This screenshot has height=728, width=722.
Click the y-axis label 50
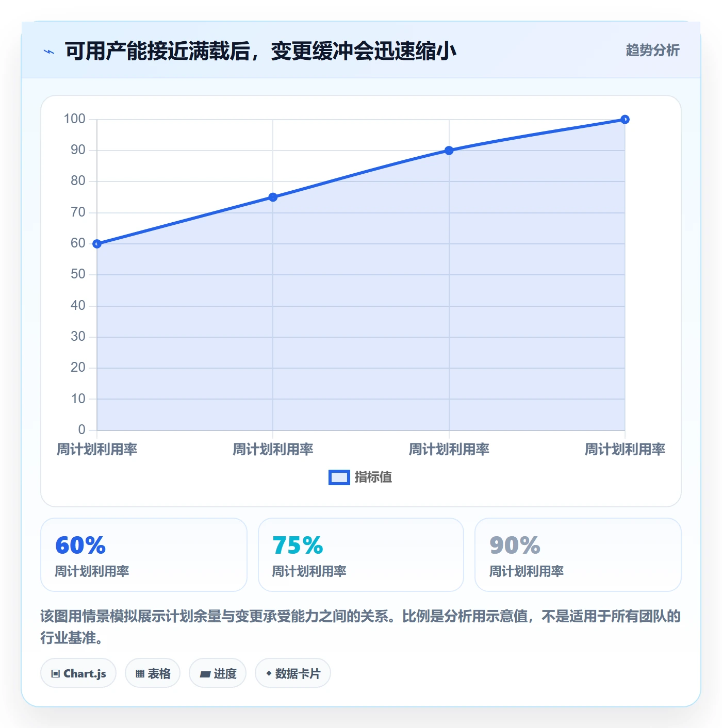[x=78, y=274]
